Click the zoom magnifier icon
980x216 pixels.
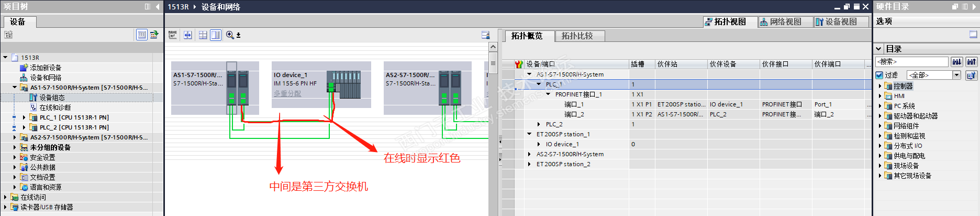[x=230, y=35]
